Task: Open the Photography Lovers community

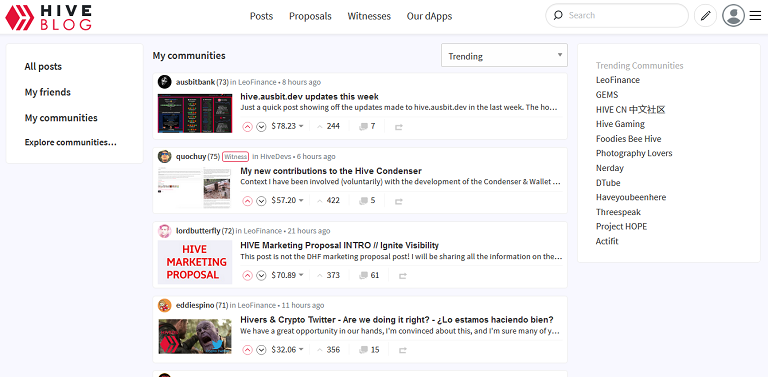Action: [634, 153]
